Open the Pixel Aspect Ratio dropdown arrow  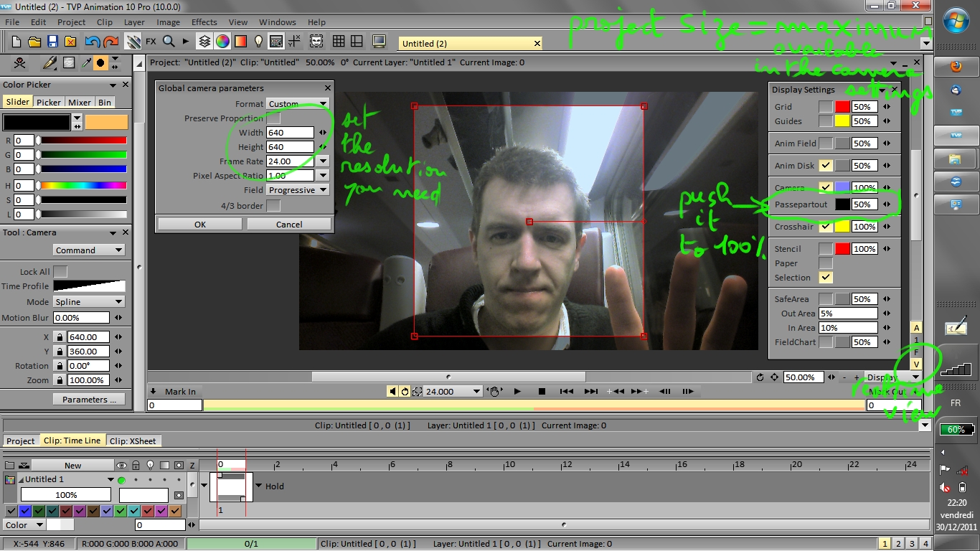point(323,175)
